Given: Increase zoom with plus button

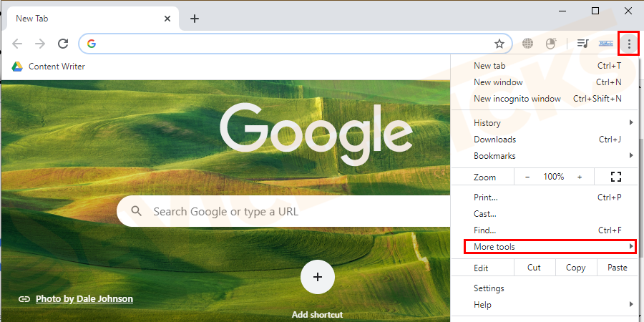Looking at the screenshot, I should tap(580, 177).
